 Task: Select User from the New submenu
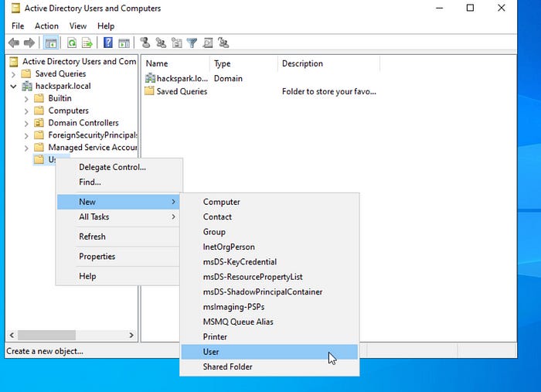270,352
